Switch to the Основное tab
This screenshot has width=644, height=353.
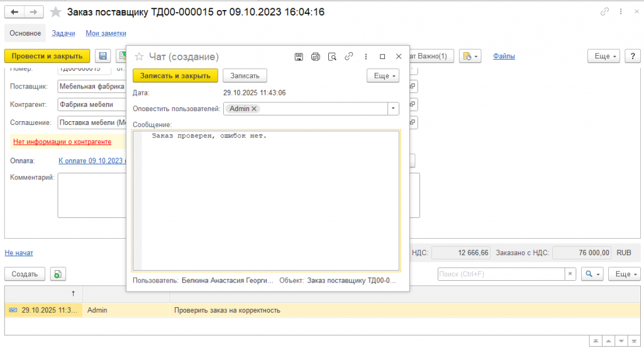[x=25, y=33]
